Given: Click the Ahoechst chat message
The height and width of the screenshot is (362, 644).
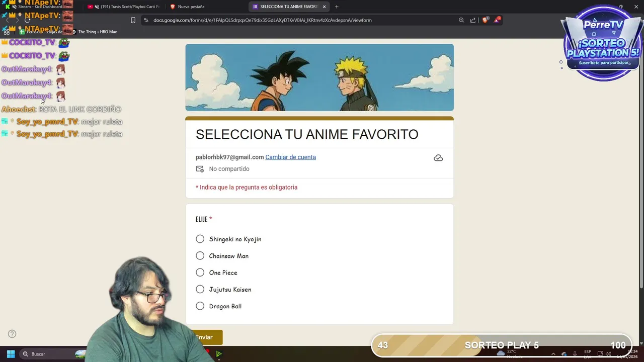Looking at the screenshot, I should tap(61, 109).
